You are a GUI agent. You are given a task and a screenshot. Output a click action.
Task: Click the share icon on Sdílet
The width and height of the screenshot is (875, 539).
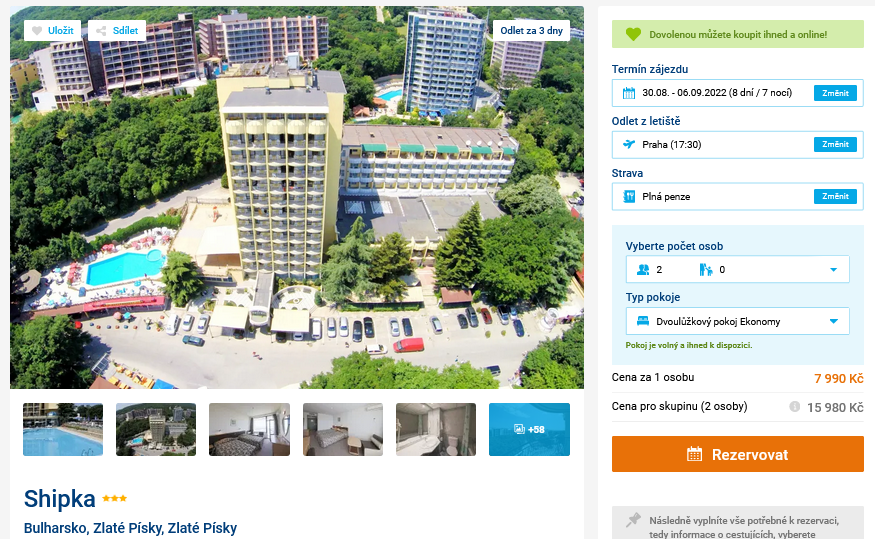point(101,31)
